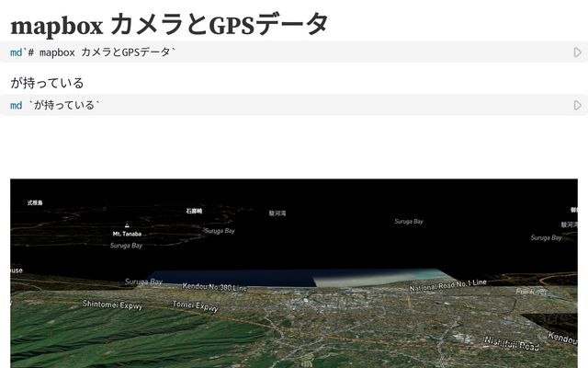Click the Mt. Tanaba label on map
The image size is (588, 368).
point(127,234)
